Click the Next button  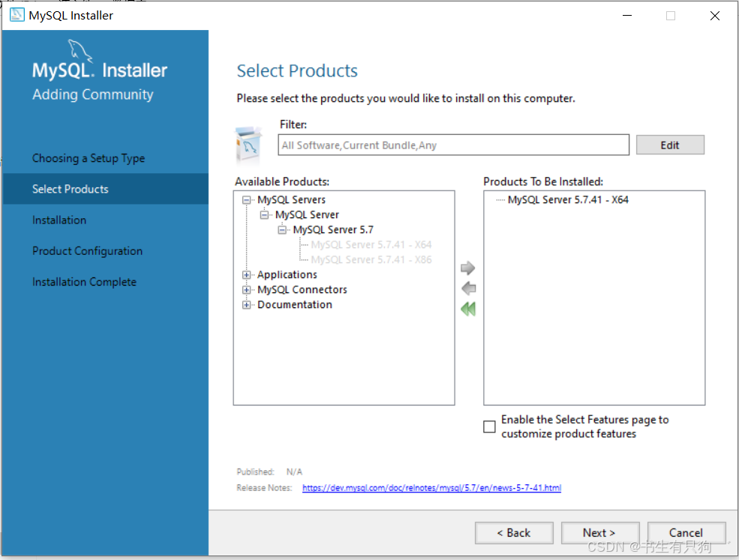pyautogui.click(x=599, y=533)
